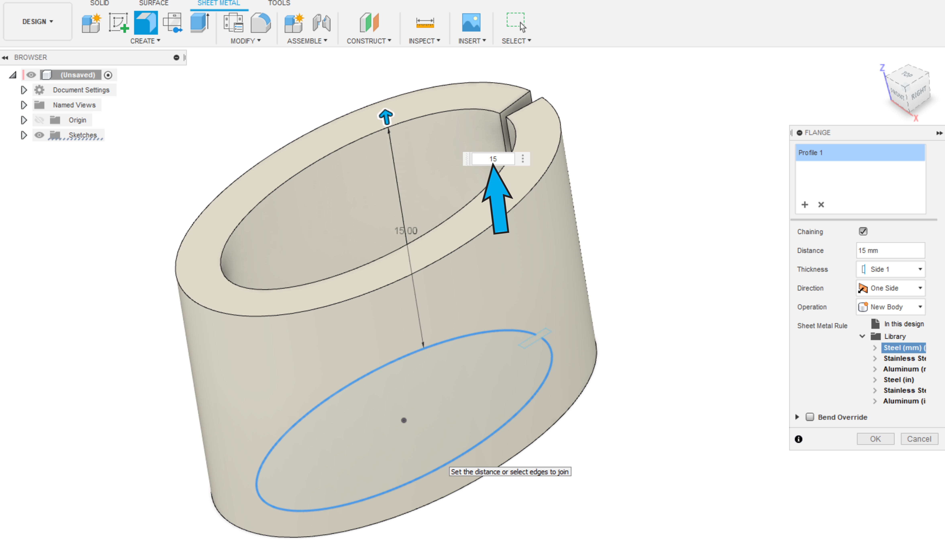
Task: Open the Measure tool under Inspect
Action: (425, 23)
